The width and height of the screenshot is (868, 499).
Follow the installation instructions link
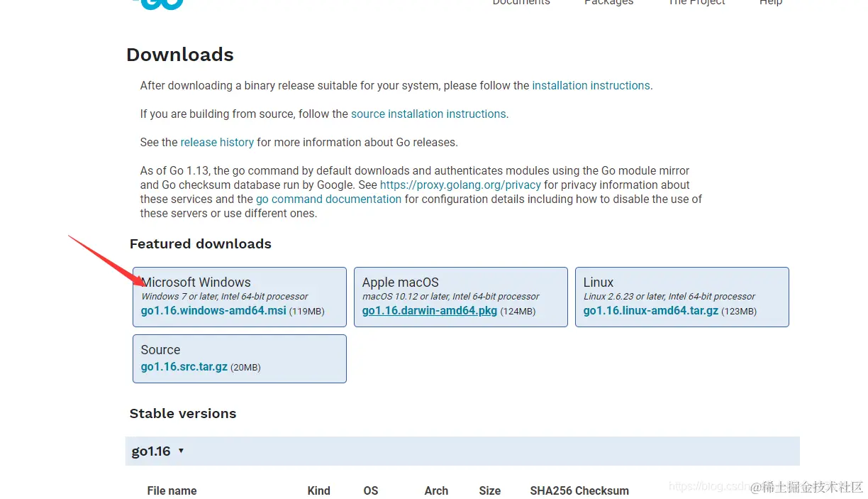(x=591, y=85)
